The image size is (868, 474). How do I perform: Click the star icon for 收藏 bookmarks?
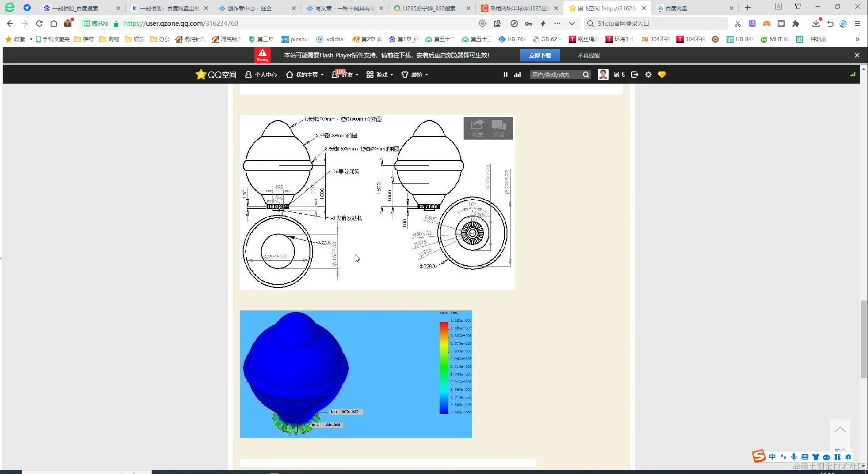point(8,39)
